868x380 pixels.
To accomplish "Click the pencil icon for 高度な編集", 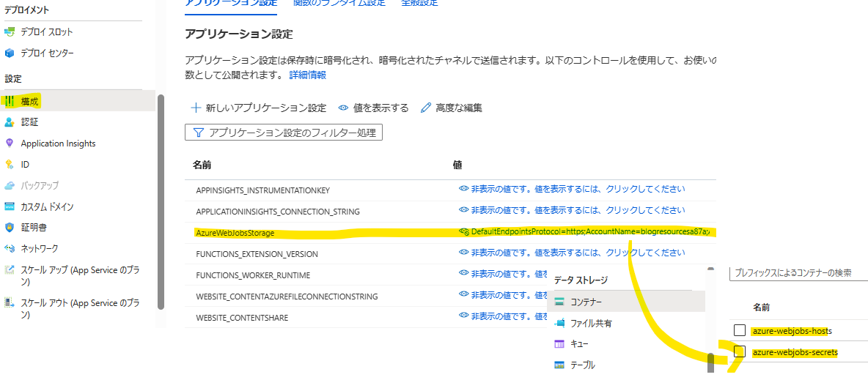I will coord(425,108).
